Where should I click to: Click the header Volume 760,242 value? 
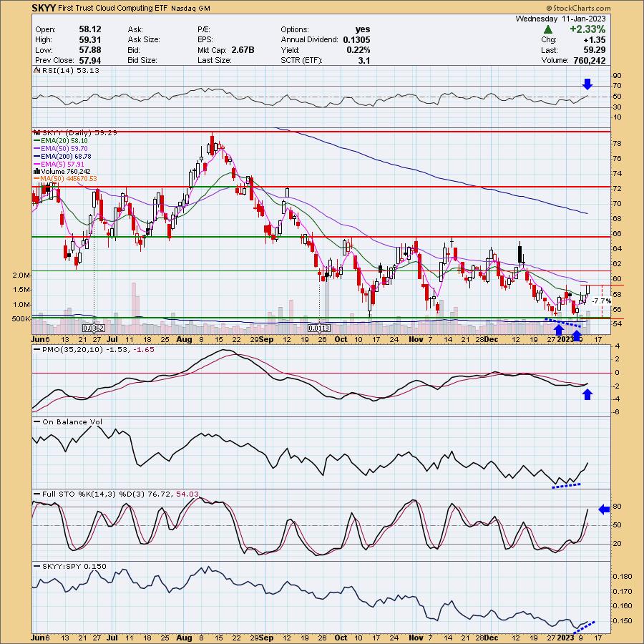(x=590, y=60)
